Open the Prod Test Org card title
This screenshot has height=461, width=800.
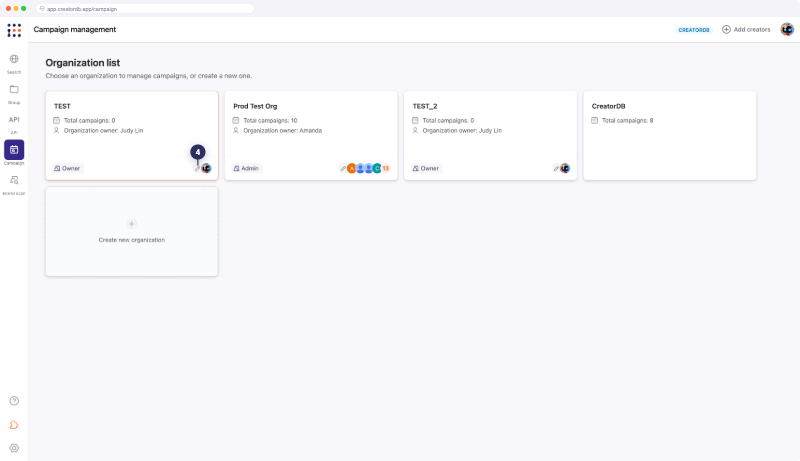255,106
